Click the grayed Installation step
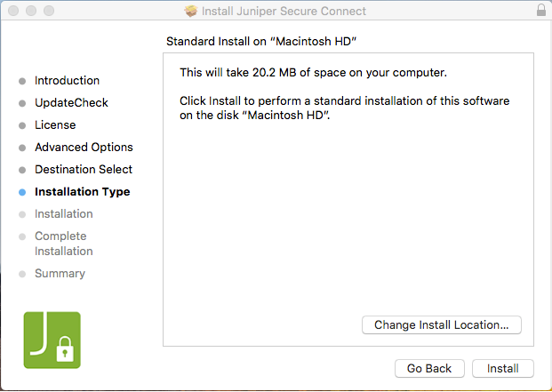Image resolution: width=552 pixels, height=392 pixels. click(x=64, y=214)
